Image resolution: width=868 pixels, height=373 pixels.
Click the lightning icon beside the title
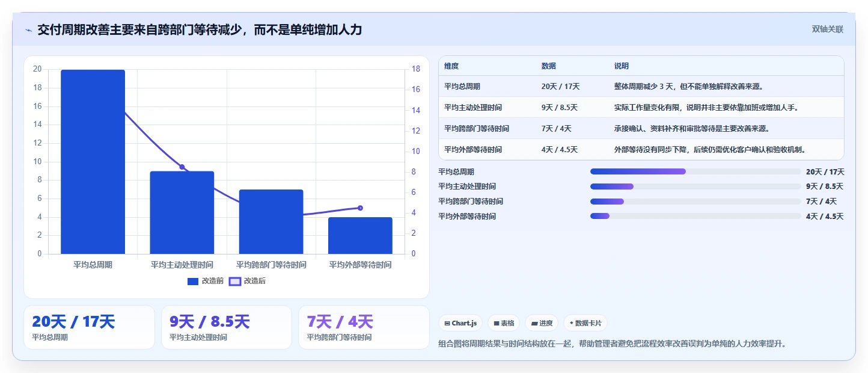(x=28, y=30)
